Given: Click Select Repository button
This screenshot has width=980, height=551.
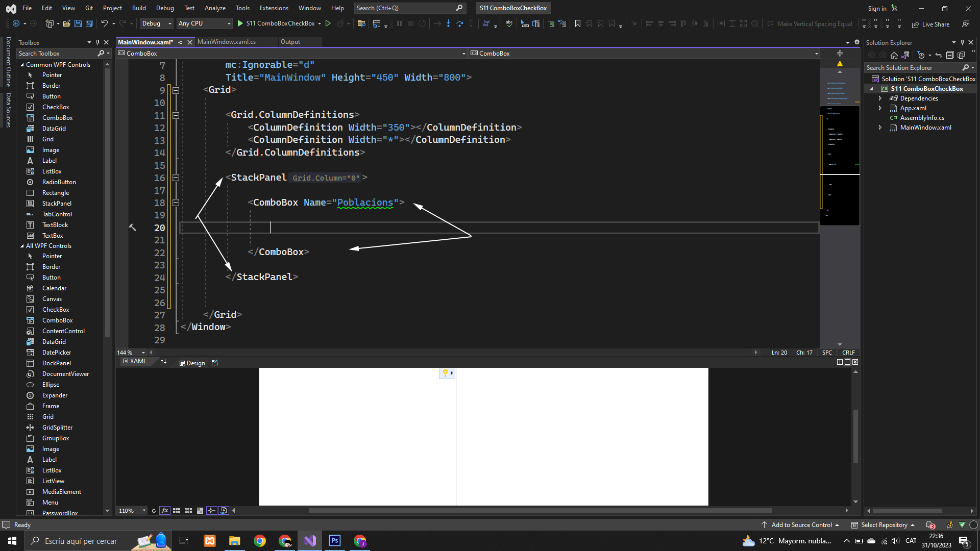Looking at the screenshot, I should coord(884,525).
